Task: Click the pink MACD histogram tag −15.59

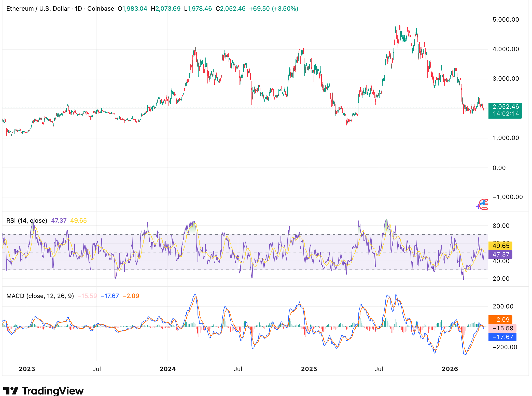Action: point(501,328)
